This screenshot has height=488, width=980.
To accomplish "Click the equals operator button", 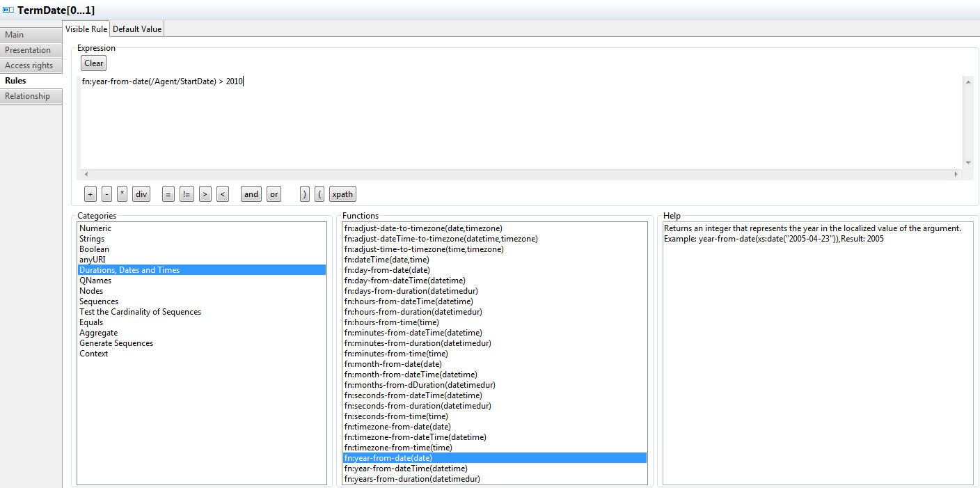I will [x=168, y=194].
